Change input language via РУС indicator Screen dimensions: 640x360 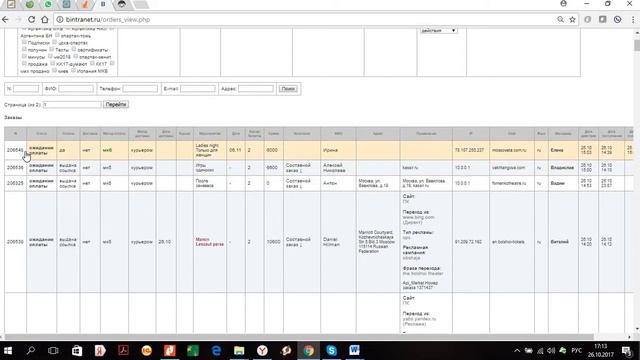pos(576,351)
